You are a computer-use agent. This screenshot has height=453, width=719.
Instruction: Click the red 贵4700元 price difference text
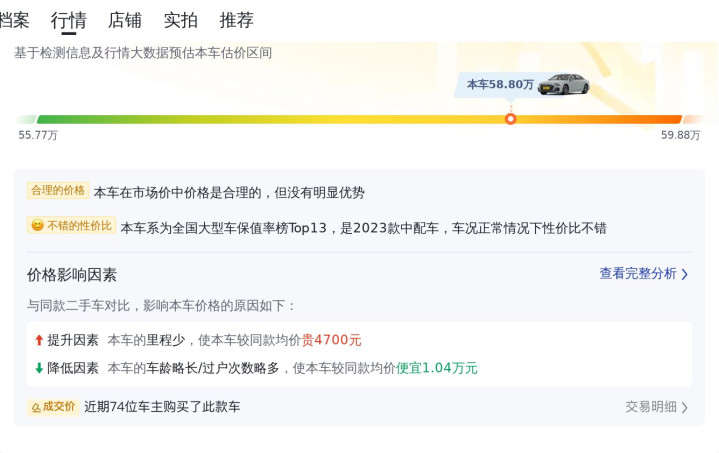point(332,340)
